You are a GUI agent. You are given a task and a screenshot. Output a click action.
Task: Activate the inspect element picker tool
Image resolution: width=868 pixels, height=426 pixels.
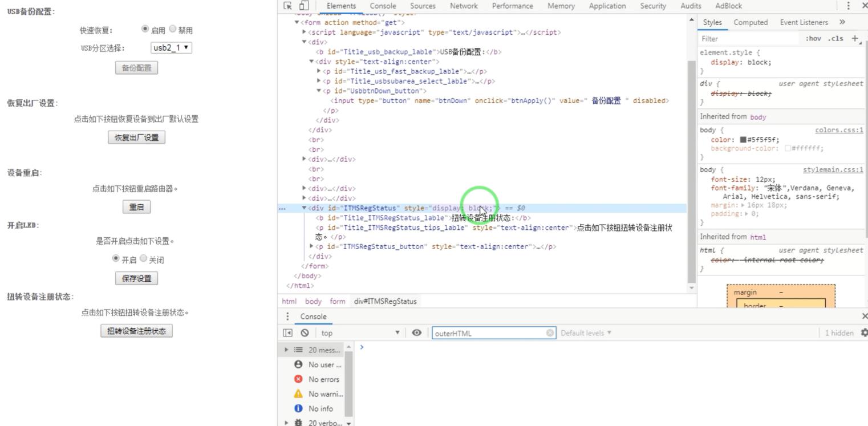(x=287, y=6)
